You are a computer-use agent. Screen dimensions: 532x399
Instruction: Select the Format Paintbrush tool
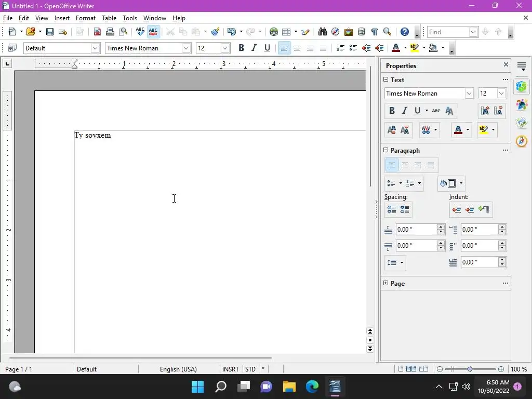point(215,32)
